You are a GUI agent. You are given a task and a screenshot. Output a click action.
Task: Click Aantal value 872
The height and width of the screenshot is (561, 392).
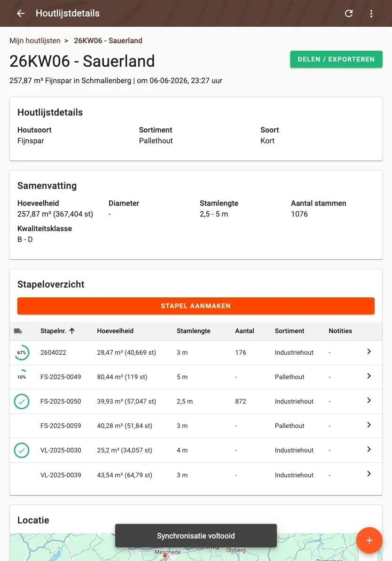click(241, 401)
